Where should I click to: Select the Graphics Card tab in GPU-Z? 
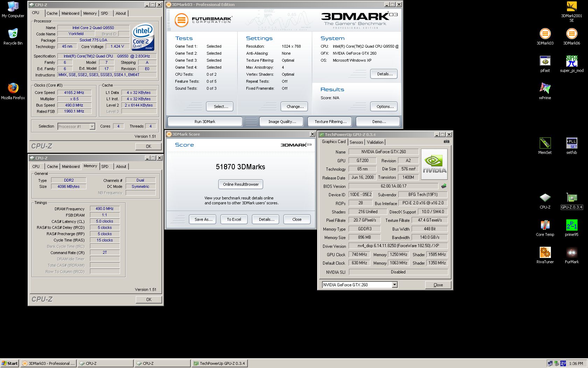click(x=334, y=142)
